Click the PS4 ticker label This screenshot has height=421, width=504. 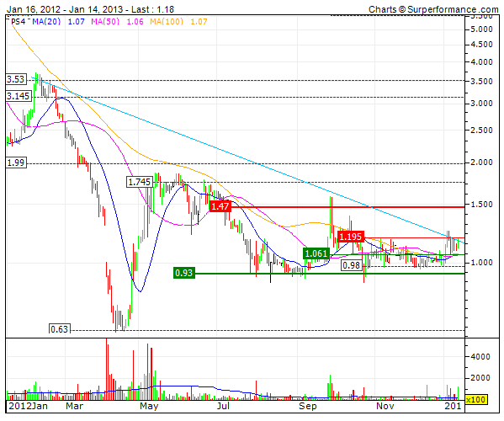pos(18,22)
